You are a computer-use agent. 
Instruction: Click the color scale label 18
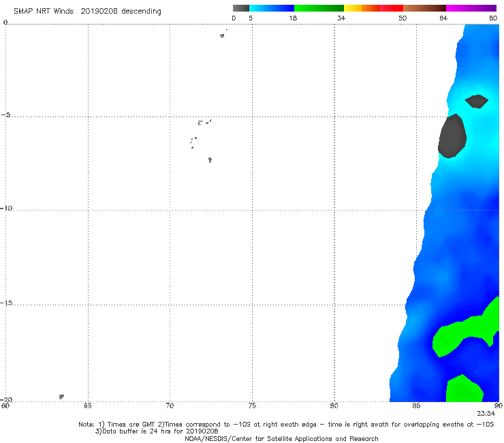(293, 18)
